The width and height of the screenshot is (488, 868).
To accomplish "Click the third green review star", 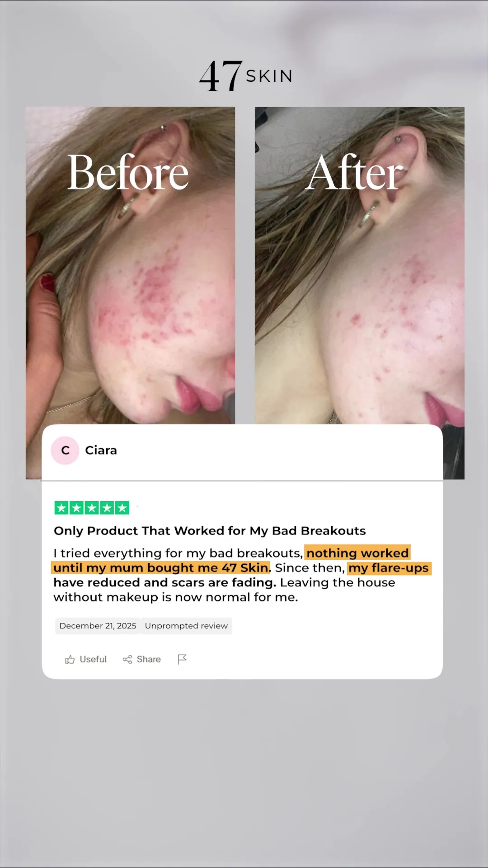I will pos(92,508).
